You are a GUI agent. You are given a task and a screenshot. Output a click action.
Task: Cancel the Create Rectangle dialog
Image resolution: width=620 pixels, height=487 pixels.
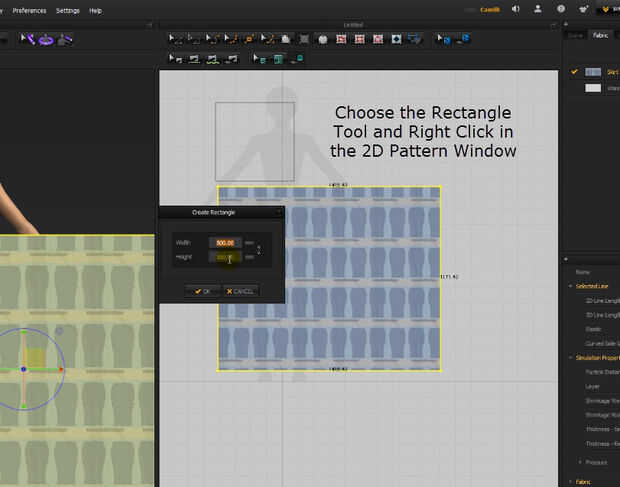tap(241, 291)
